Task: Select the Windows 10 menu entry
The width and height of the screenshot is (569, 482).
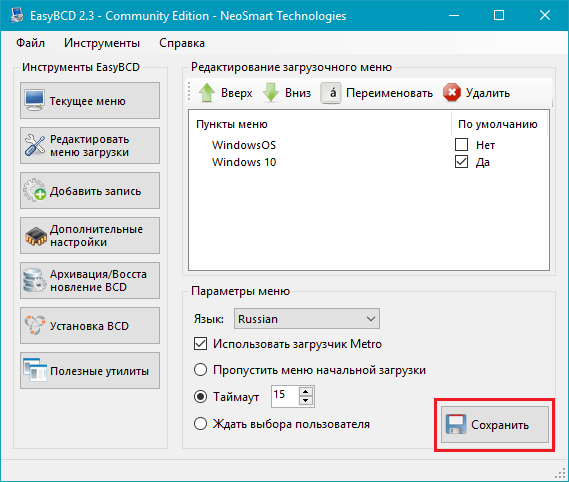Action: (244, 162)
